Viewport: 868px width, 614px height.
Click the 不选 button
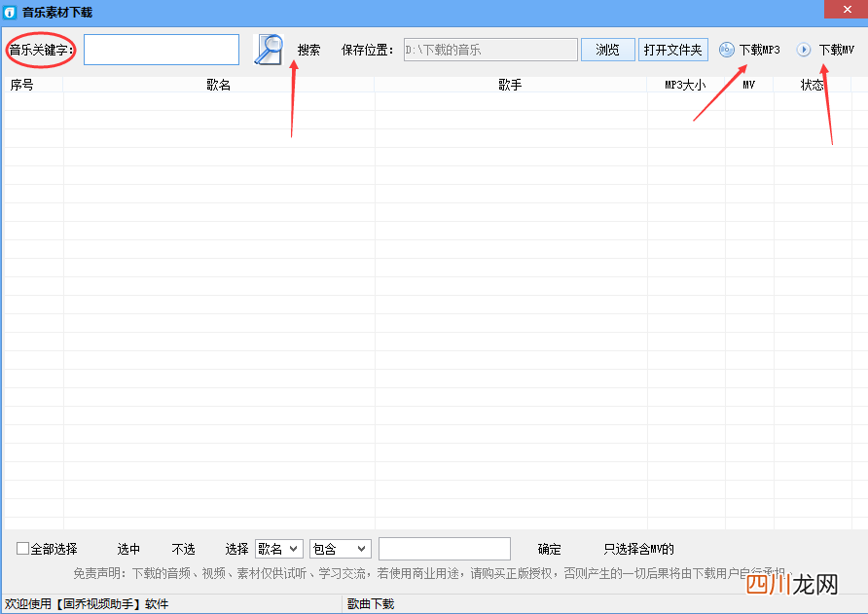[183, 549]
